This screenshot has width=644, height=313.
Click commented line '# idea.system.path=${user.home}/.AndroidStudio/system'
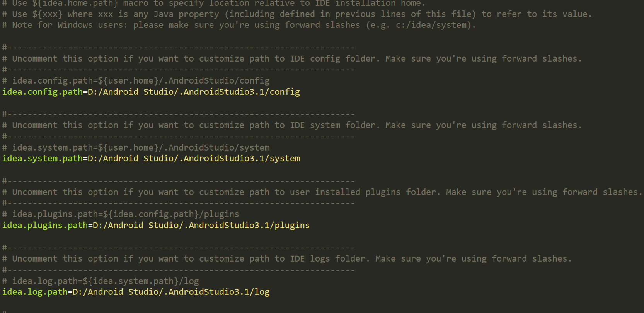(x=136, y=148)
